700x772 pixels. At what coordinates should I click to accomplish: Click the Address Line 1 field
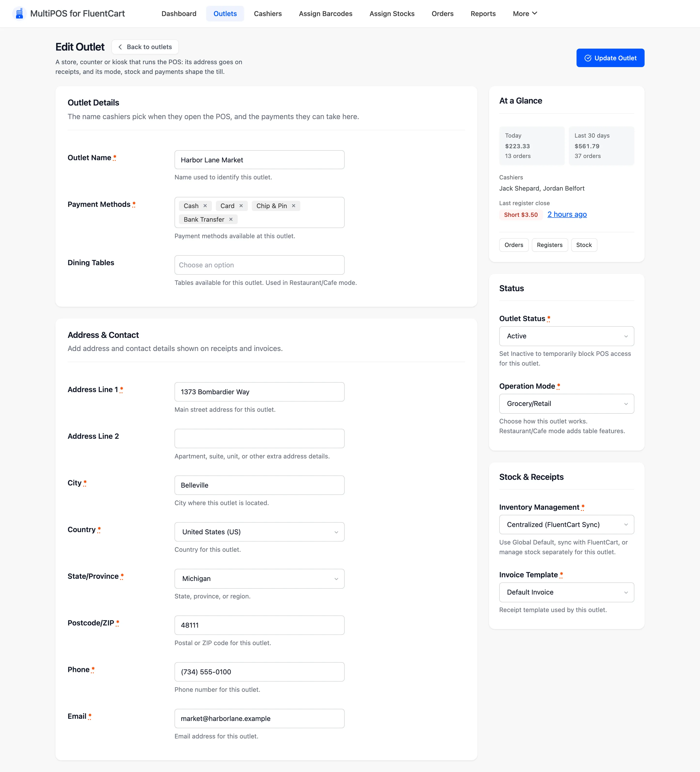259,392
